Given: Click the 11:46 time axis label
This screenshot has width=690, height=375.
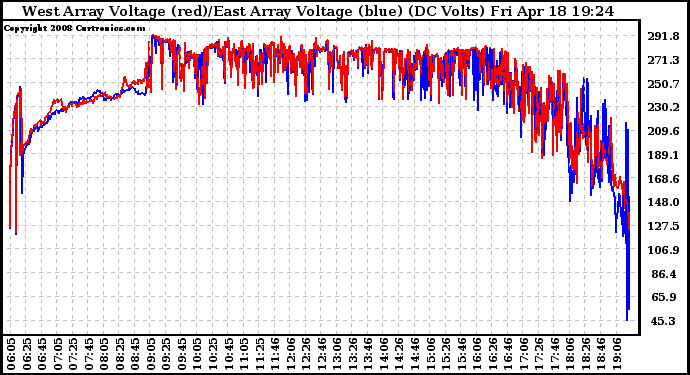Looking at the screenshot, I should 275,354.
